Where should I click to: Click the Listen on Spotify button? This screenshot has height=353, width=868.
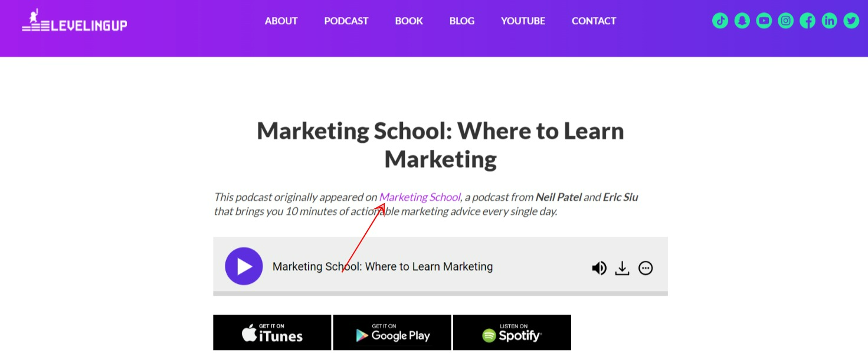[x=512, y=332]
